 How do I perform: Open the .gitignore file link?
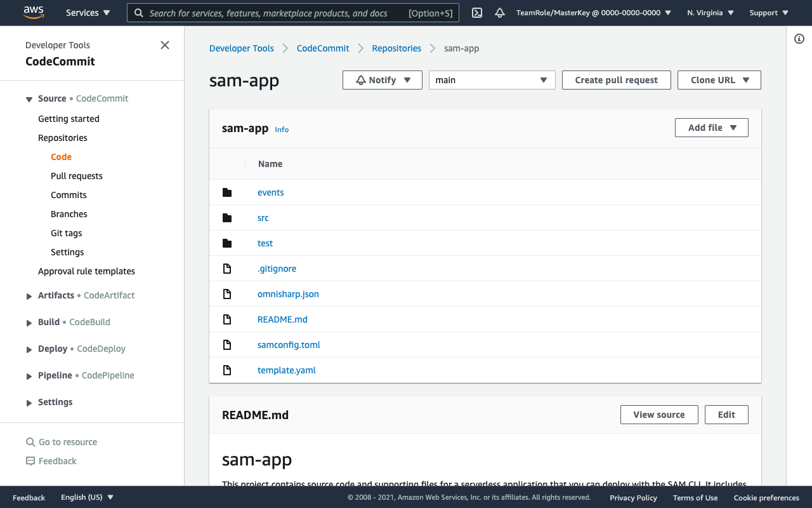[x=277, y=269]
